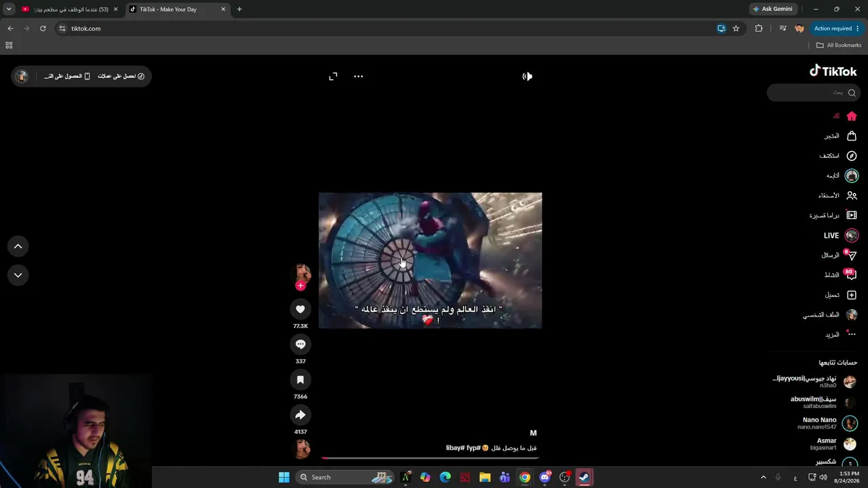Click the tiktok.com address bar
The image size is (868, 488).
(x=387, y=28)
